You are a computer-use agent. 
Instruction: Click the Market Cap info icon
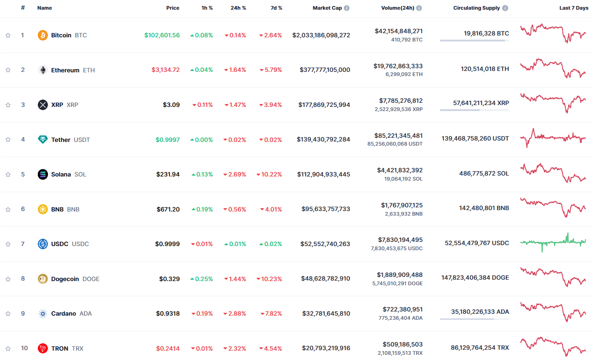tap(347, 8)
